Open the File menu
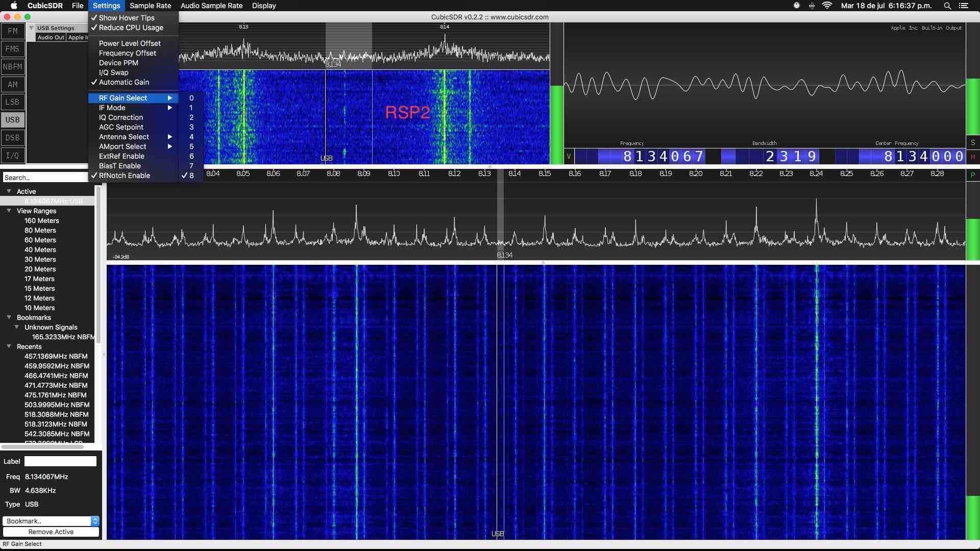Viewport: 980px width, 551px height. point(78,6)
